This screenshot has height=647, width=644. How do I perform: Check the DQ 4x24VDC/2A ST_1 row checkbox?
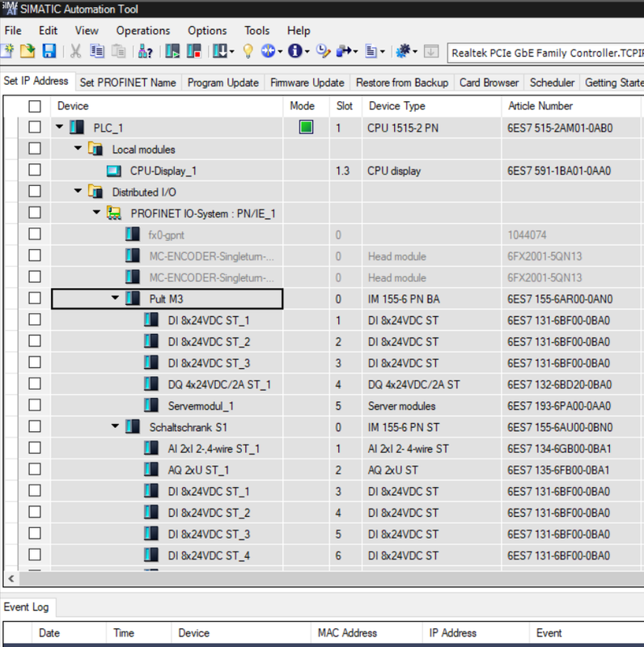tap(35, 383)
